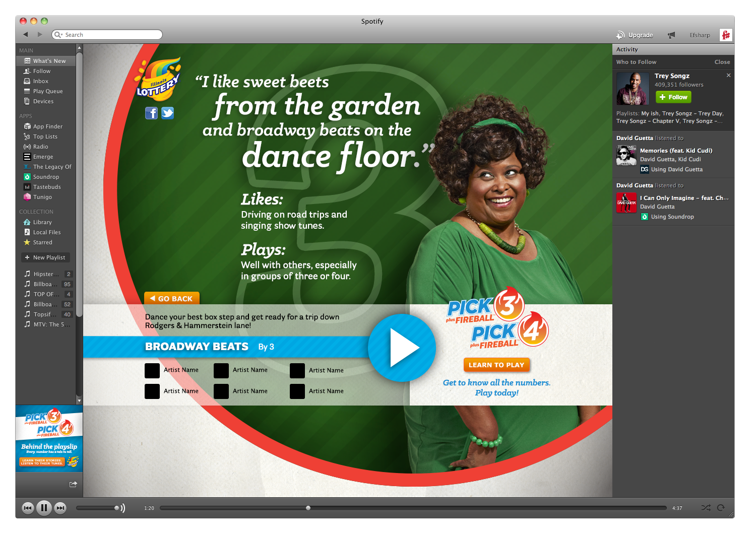
Task: Click Memories album art thumbnail
Action: click(626, 155)
